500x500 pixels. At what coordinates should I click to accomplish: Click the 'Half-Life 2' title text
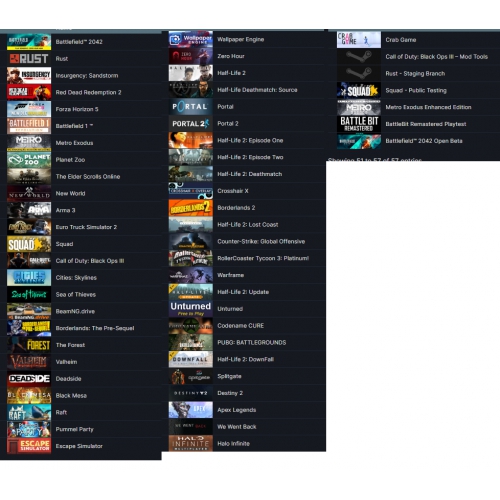pyautogui.click(x=231, y=73)
